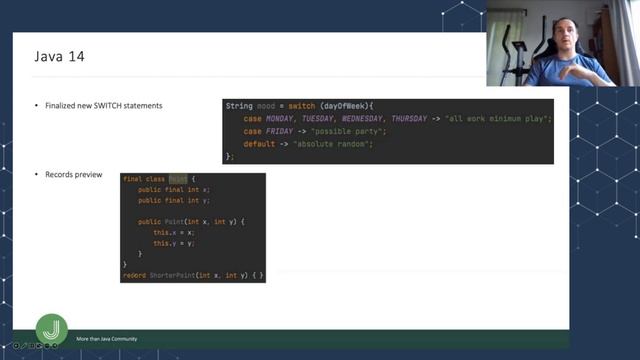This screenshot has height=360, width=640.
Task: Click the 'public Point(int x, int y)' line
Action: click(191, 222)
